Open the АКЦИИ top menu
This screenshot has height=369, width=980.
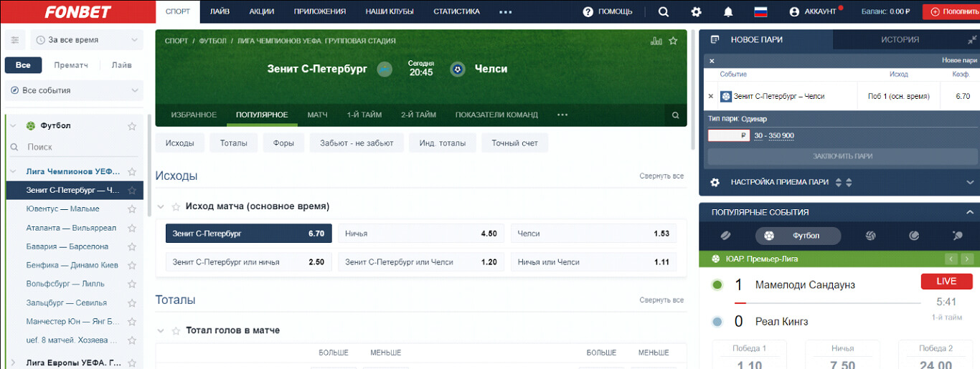(261, 11)
